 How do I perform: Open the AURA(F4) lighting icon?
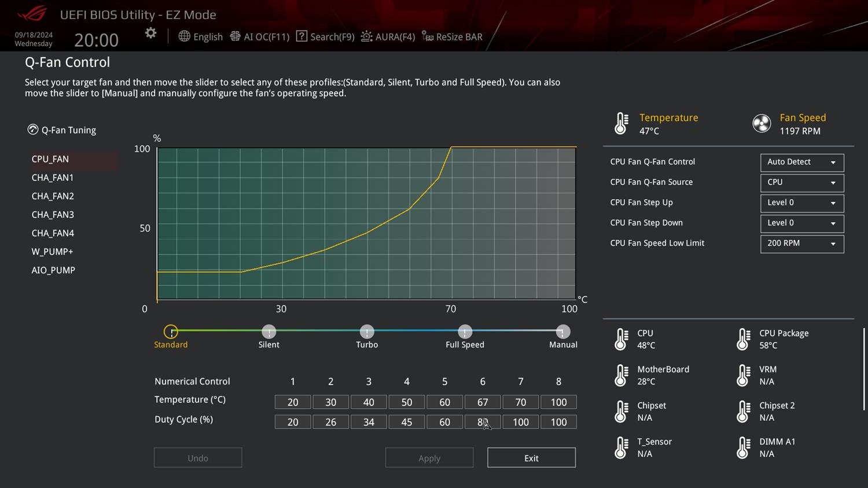[x=366, y=36]
